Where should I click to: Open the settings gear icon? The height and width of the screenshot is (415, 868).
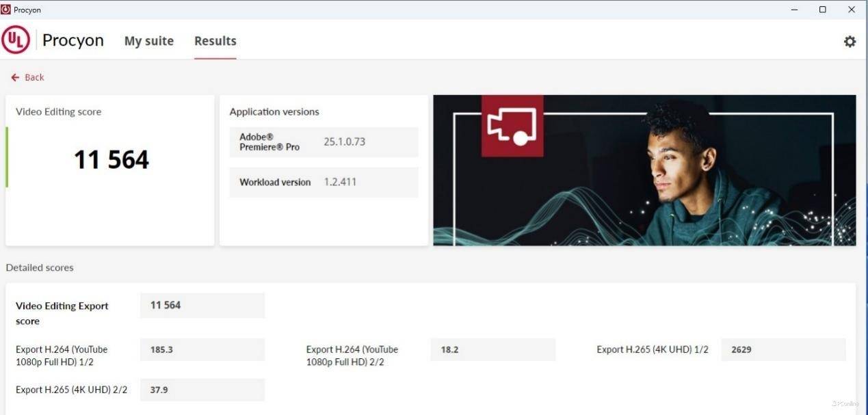click(850, 41)
